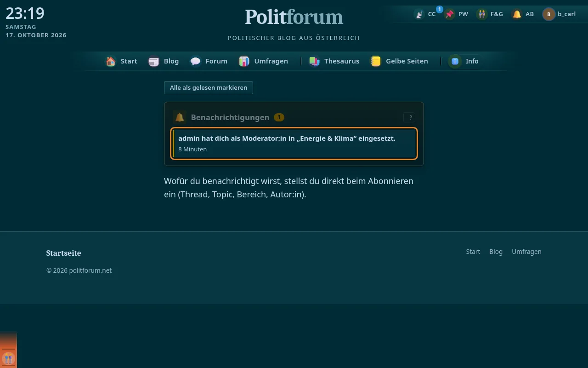
Task: Click the Startseite footer heading
Action: (x=63, y=253)
